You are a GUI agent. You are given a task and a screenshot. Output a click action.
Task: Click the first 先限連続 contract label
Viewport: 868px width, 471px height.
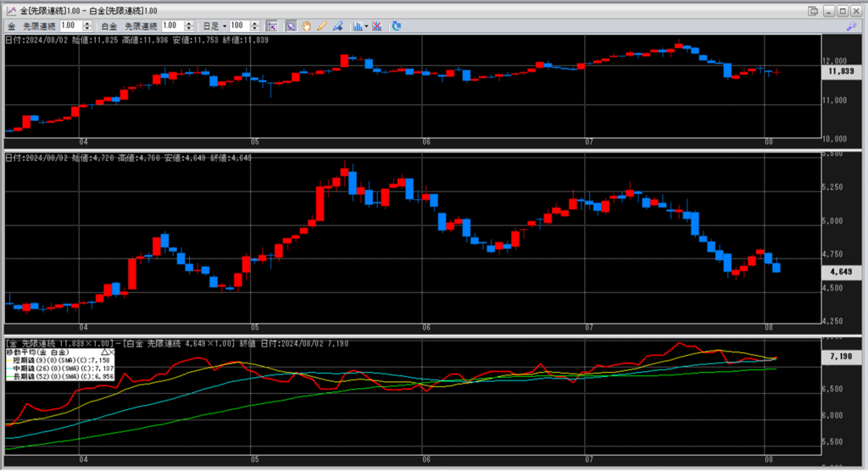point(40,26)
